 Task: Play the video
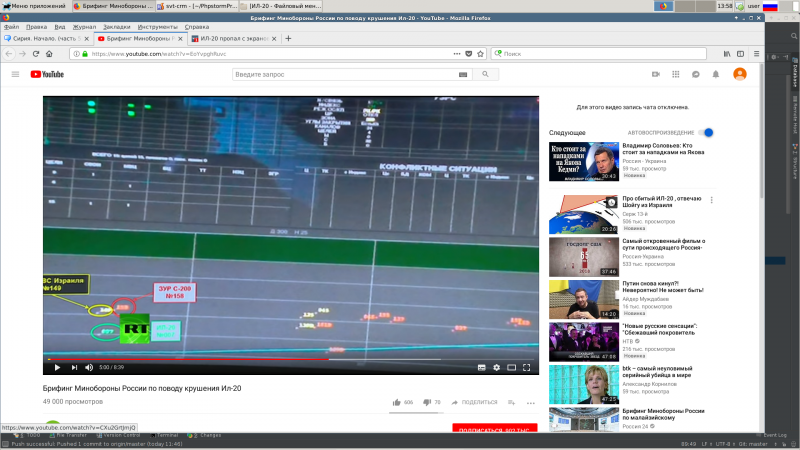point(57,367)
